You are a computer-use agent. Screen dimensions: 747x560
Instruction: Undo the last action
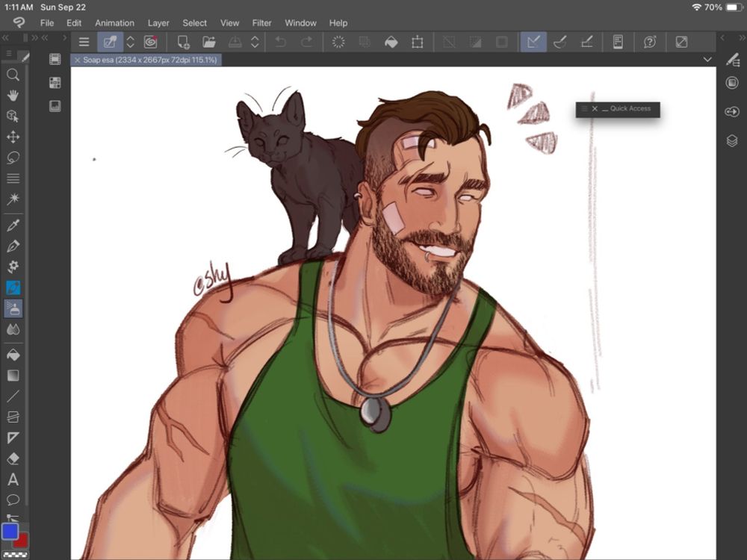(281, 42)
